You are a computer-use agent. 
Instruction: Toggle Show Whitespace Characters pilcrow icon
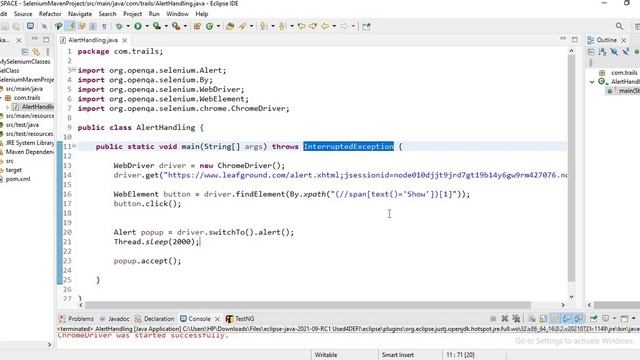click(104, 26)
